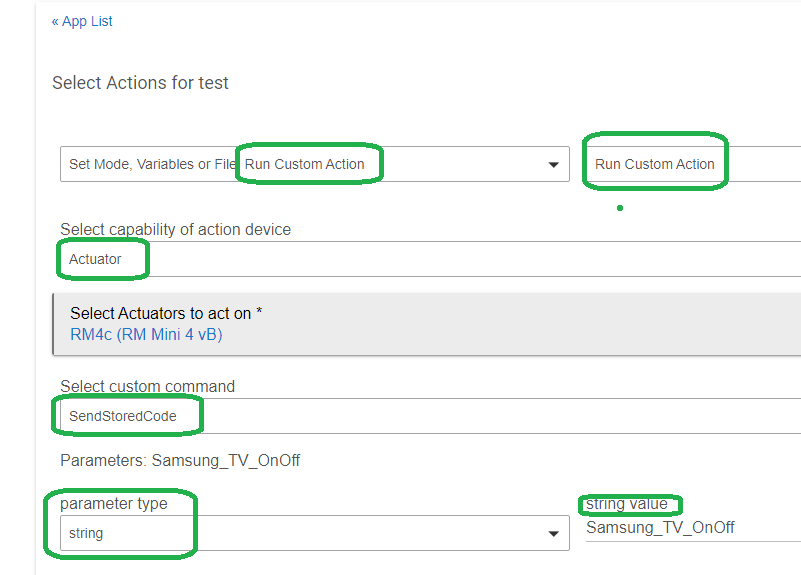Open the right-side Run Custom Action dropdown

click(x=690, y=164)
